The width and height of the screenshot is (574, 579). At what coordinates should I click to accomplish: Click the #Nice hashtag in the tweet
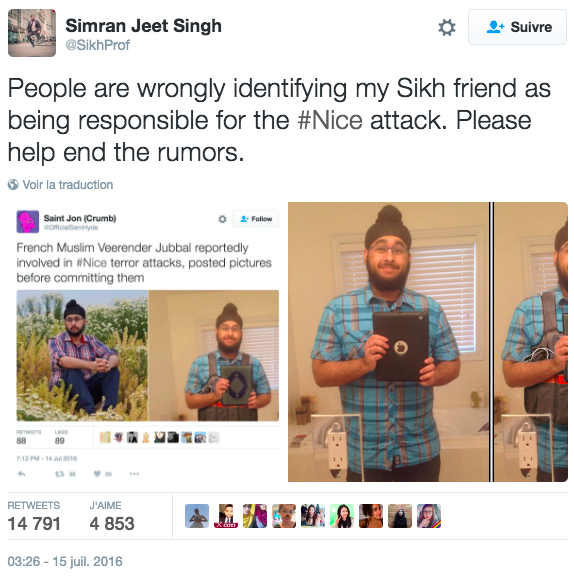click(x=330, y=120)
